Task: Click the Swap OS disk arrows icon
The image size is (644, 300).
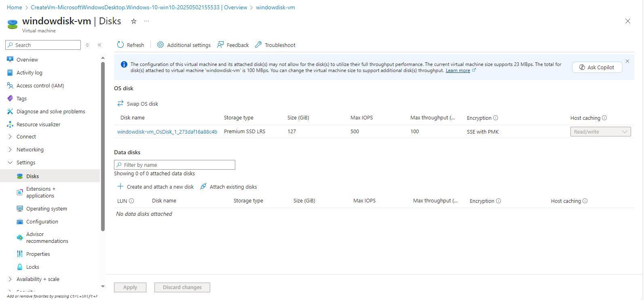Action: click(x=120, y=104)
